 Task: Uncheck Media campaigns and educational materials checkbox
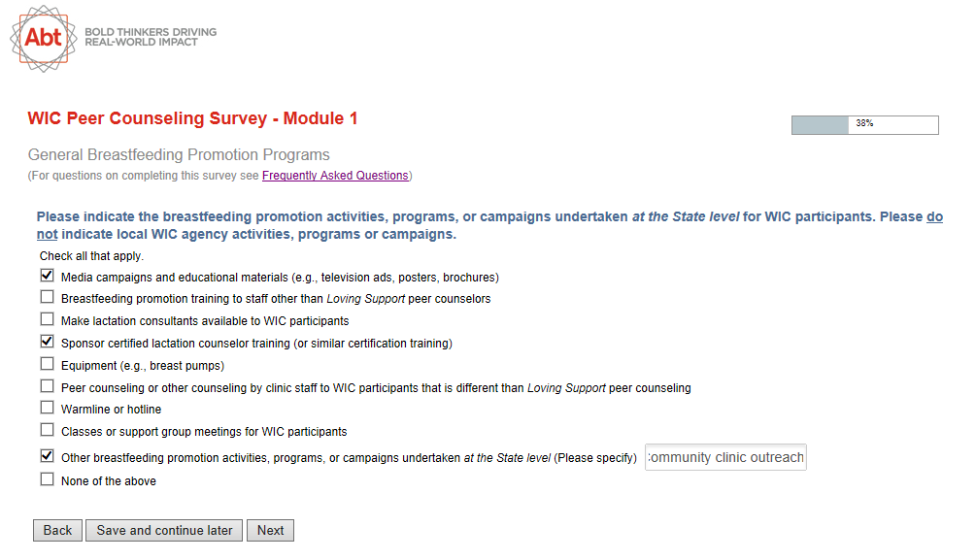point(47,276)
